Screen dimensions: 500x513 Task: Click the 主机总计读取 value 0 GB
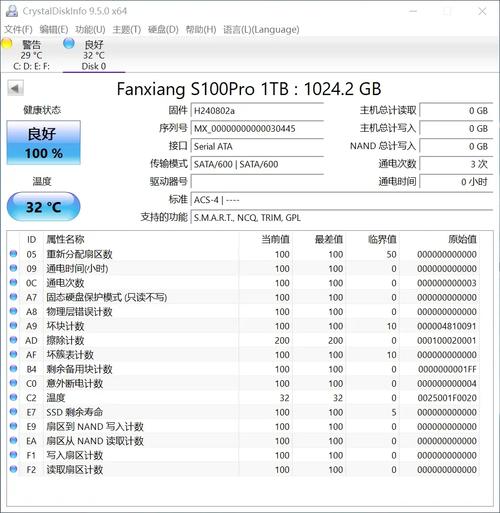pyautogui.click(x=456, y=110)
